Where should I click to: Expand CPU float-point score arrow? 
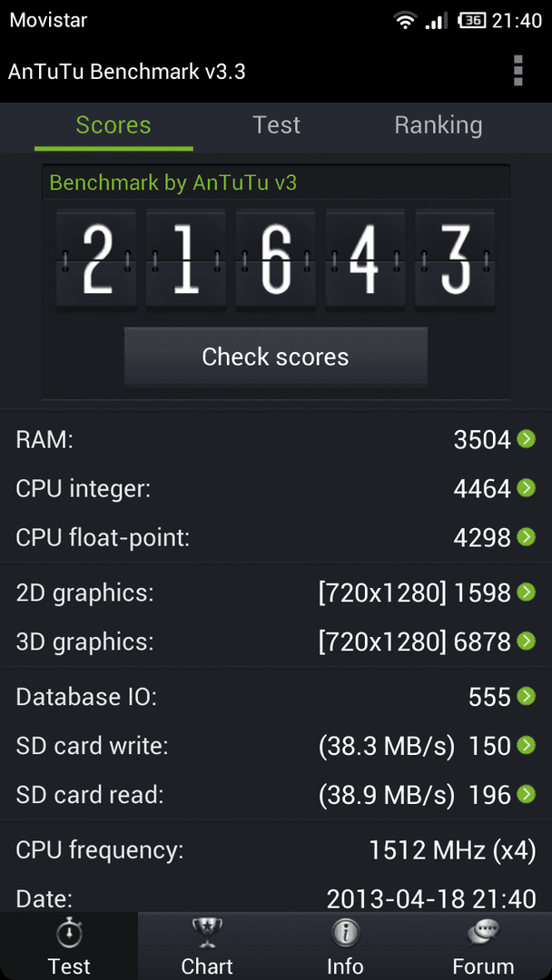[x=527, y=537]
